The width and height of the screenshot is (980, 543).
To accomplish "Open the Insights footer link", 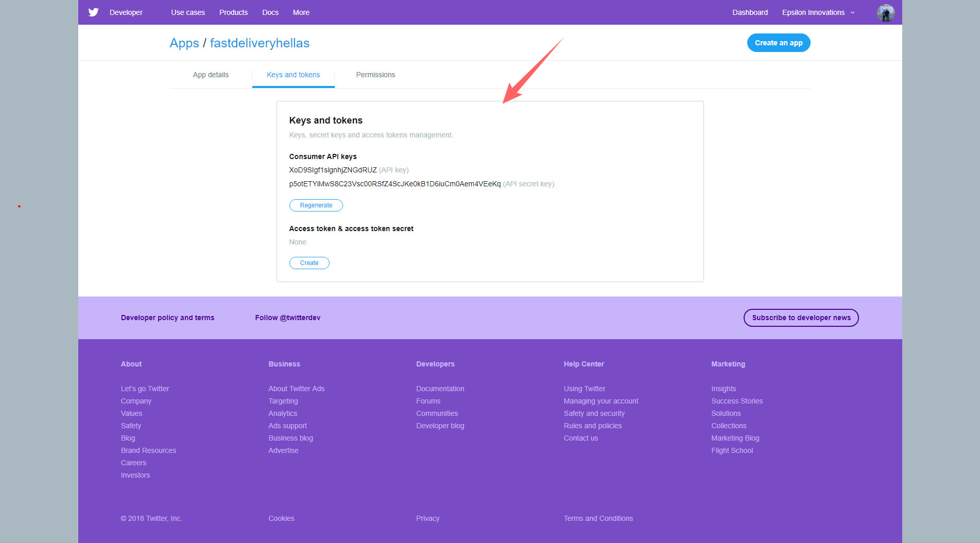I will click(x=724, y=389).
